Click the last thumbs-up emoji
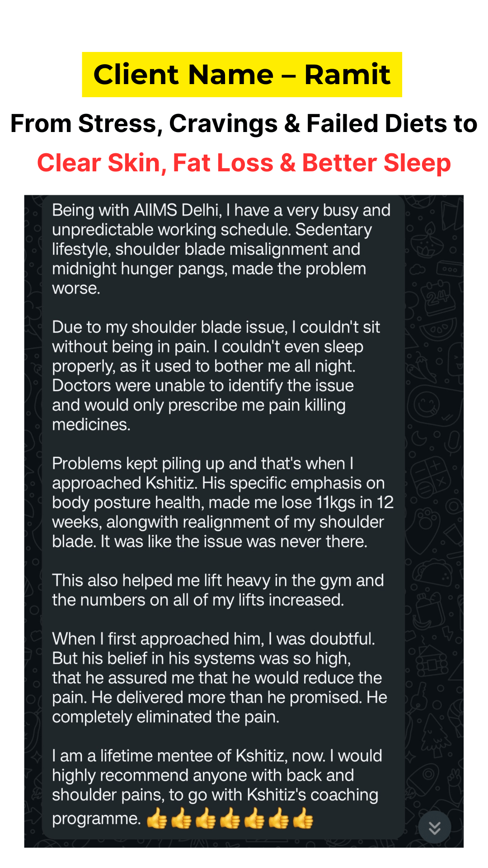 [303, 819]
